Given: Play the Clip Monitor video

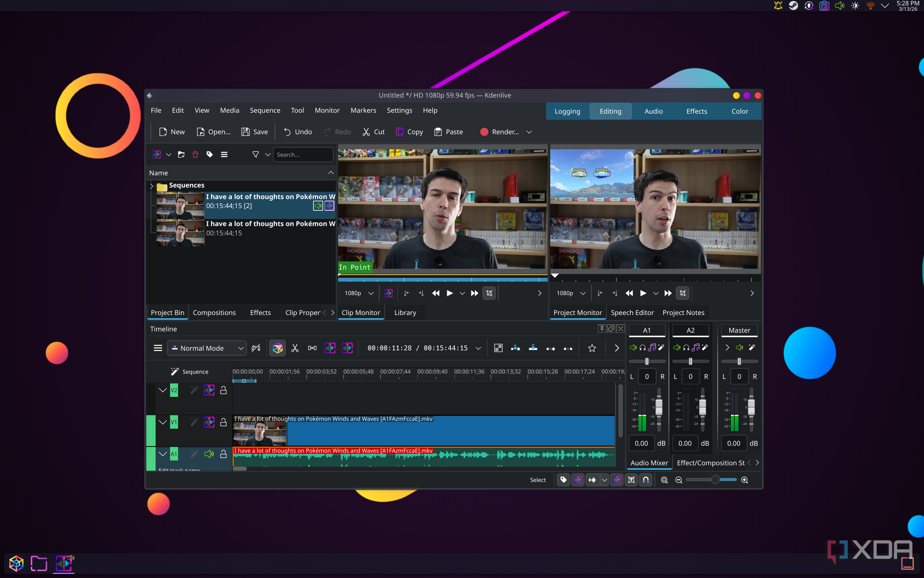Looking at the screenshot, I should [450, 293].
